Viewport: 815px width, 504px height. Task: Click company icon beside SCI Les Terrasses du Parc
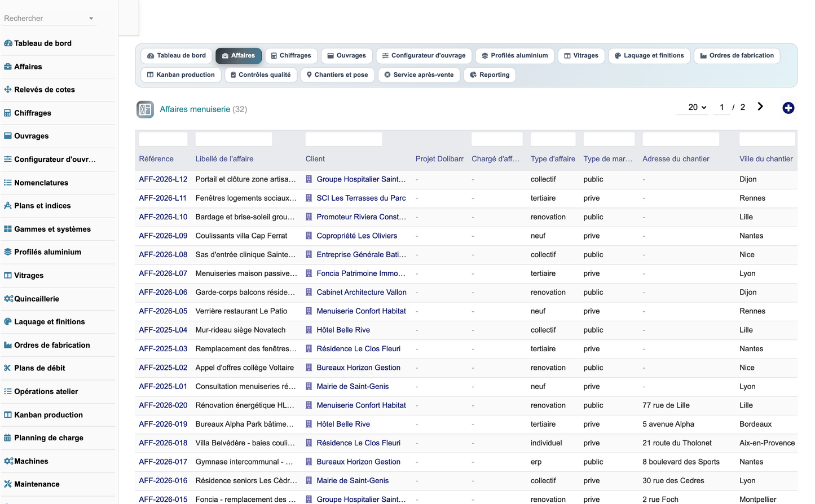coord(309,198)
